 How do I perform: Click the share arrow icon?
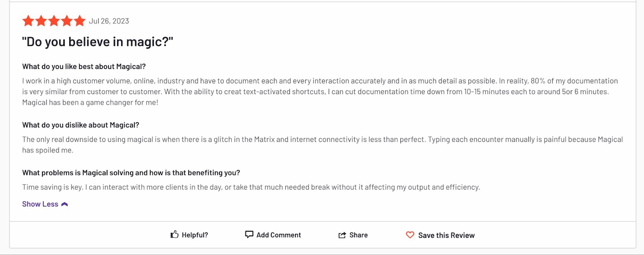(x=342, y=235)
